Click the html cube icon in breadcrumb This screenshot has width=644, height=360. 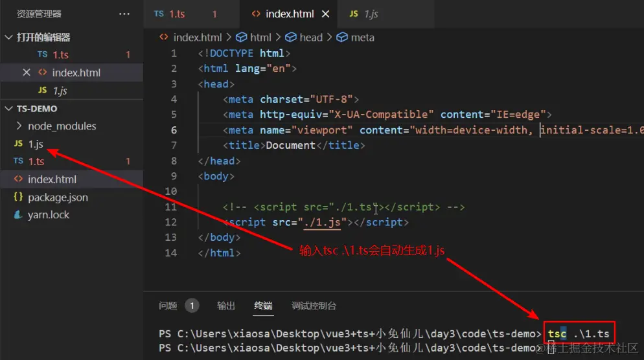pyautogui.click(x=241, y=38)
